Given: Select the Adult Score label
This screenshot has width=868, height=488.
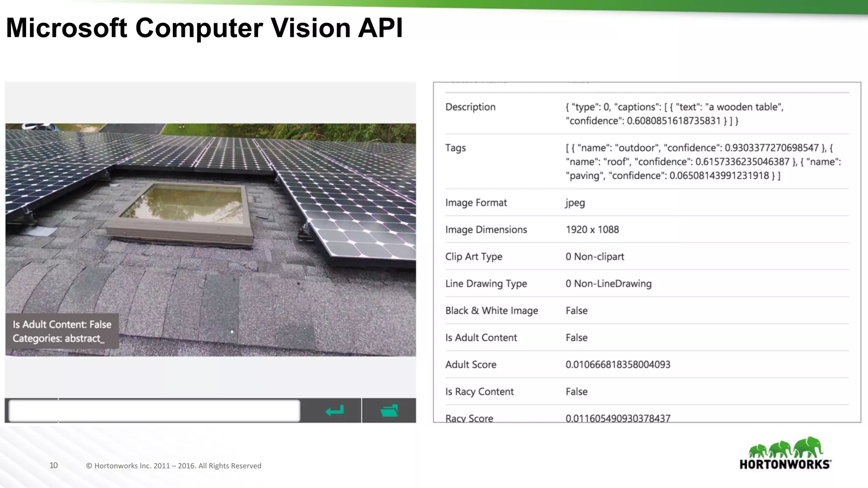Looking at the screenshot, I should pos(470,365).
